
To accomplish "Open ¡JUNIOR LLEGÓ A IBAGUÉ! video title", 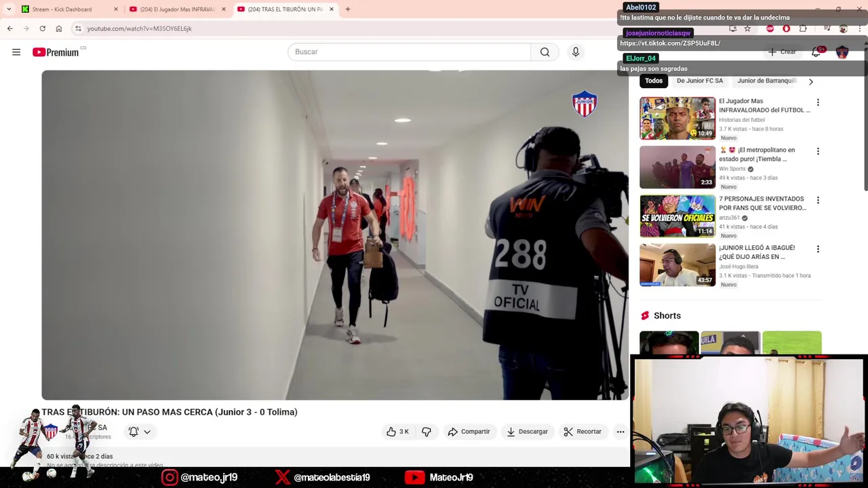I will tap(757, 252).
